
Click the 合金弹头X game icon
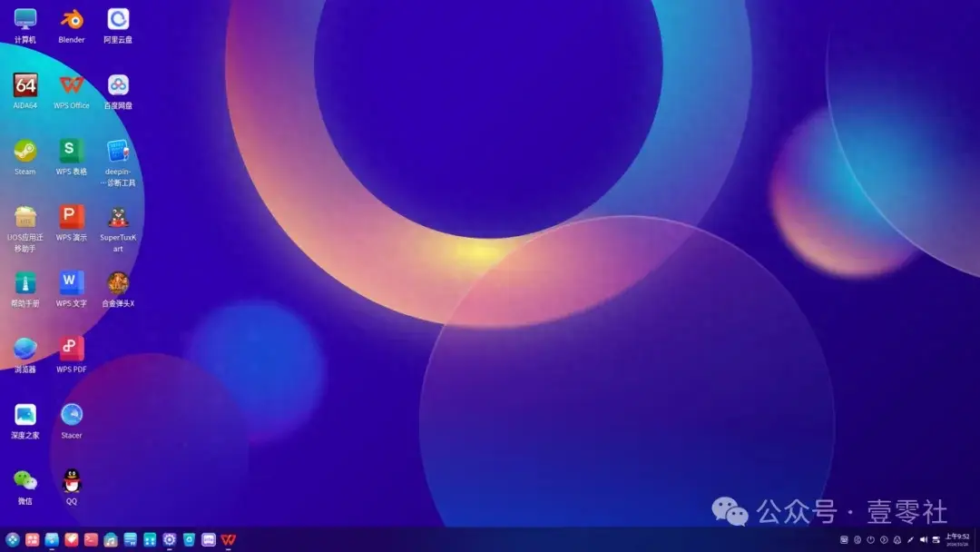(x=118, y=290)
